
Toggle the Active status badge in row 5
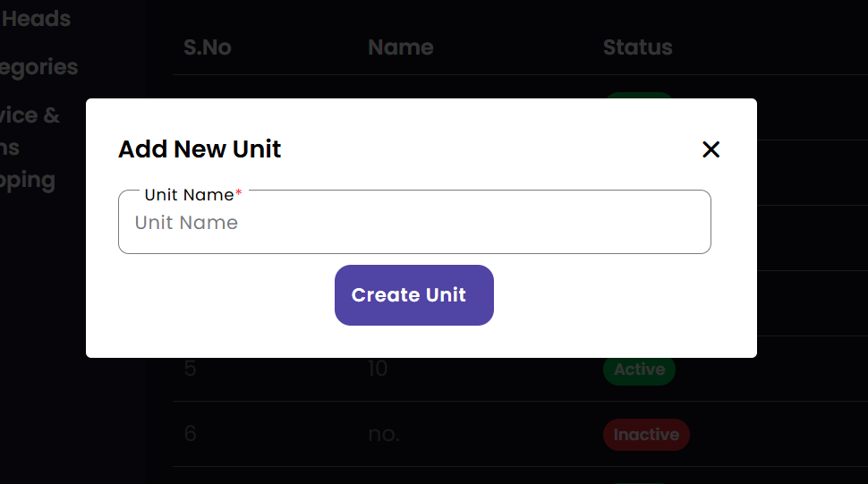(639, 369)
